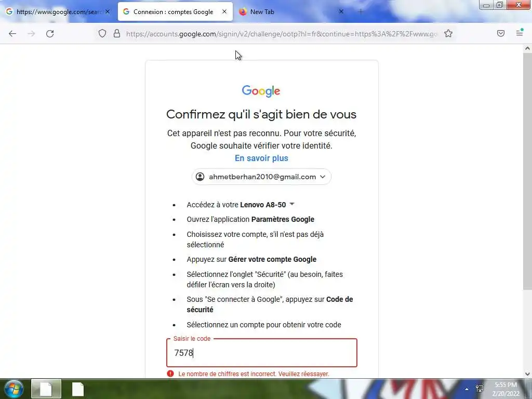This screenshot has width=532, height=399.
Task: Switch to the google.com search tab
Action: tap(58, 11)
